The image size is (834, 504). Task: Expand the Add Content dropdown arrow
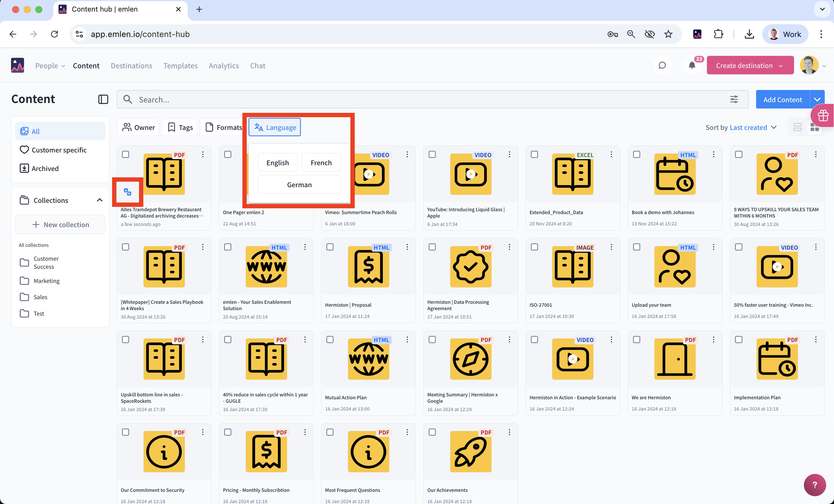pyautogui.click(x=817, y=99)
